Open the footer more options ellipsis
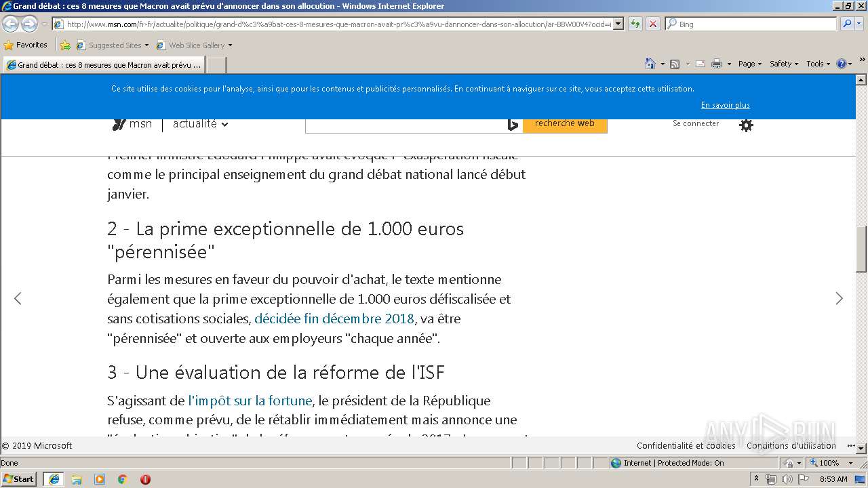 [851, 446]
